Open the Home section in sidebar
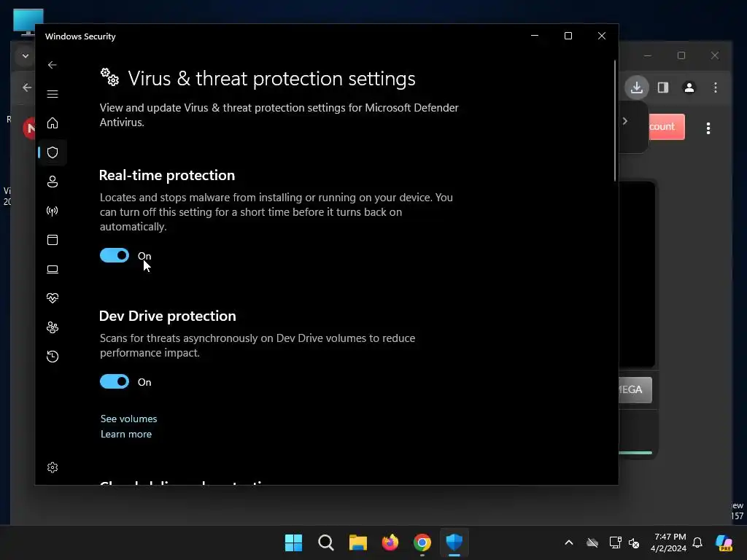The height and width of the screenshot is (560, 747). pyautogui.click(x=53, y=122)
